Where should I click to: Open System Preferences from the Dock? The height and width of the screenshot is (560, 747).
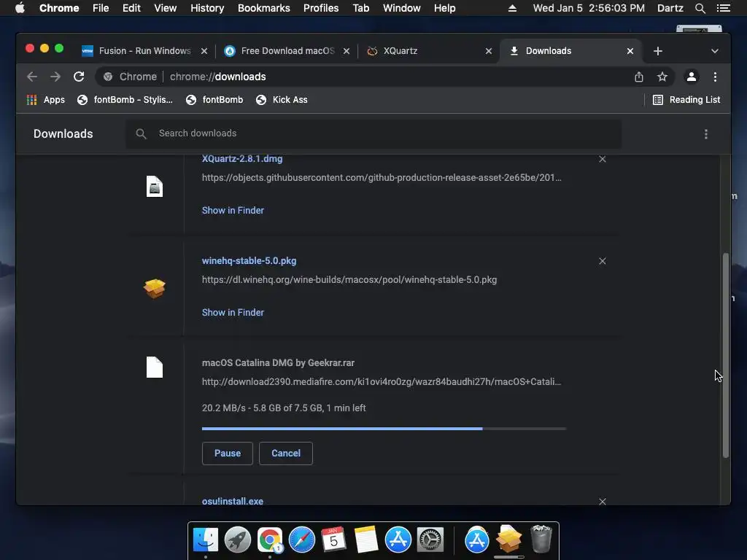coord(430,540)
